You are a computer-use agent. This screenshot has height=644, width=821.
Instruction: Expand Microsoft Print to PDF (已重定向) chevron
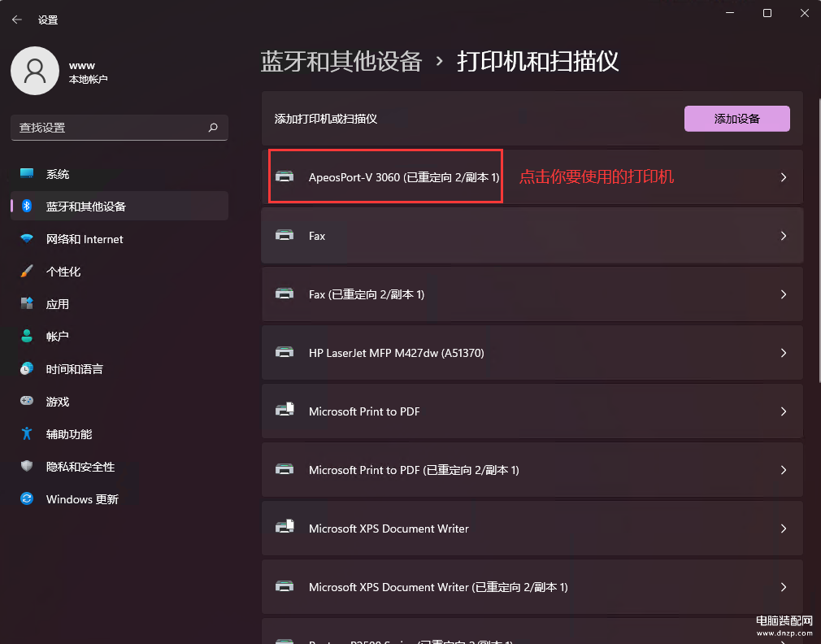pos(784,470)
